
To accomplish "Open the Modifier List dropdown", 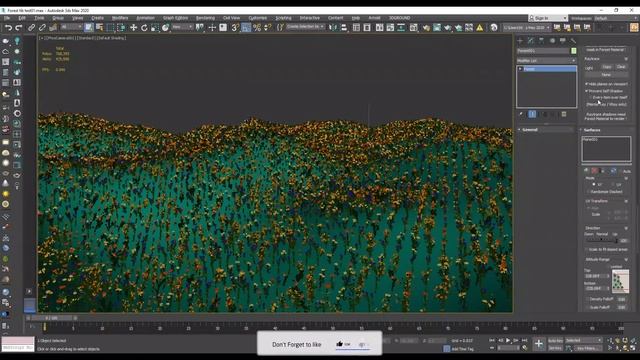I will (546, 60).
